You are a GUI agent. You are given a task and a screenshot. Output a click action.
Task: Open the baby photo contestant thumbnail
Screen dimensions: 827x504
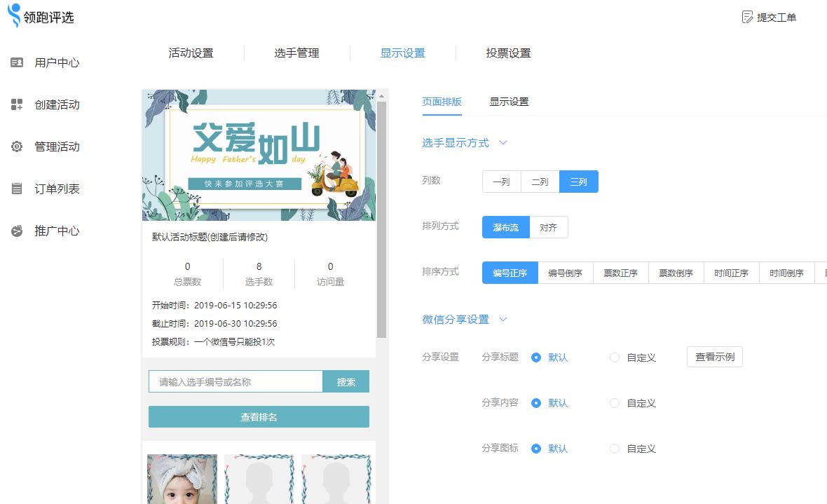pos(181,480)
